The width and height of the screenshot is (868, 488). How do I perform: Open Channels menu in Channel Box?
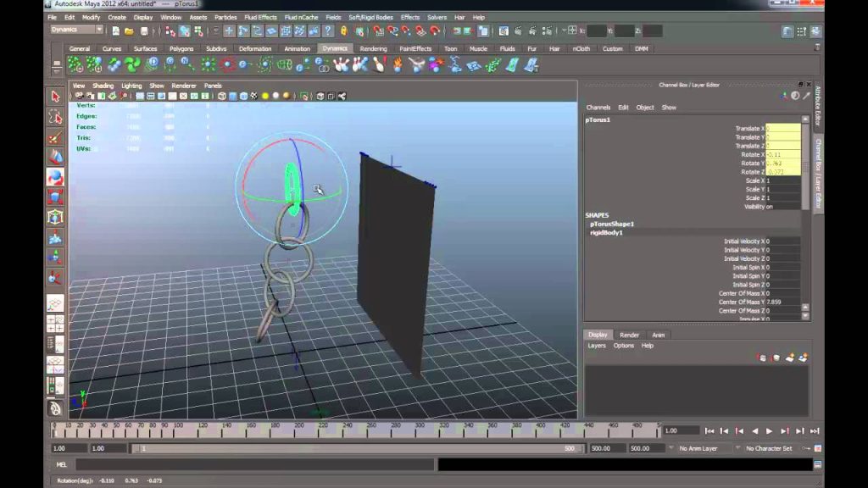click(x=598, y=108)
